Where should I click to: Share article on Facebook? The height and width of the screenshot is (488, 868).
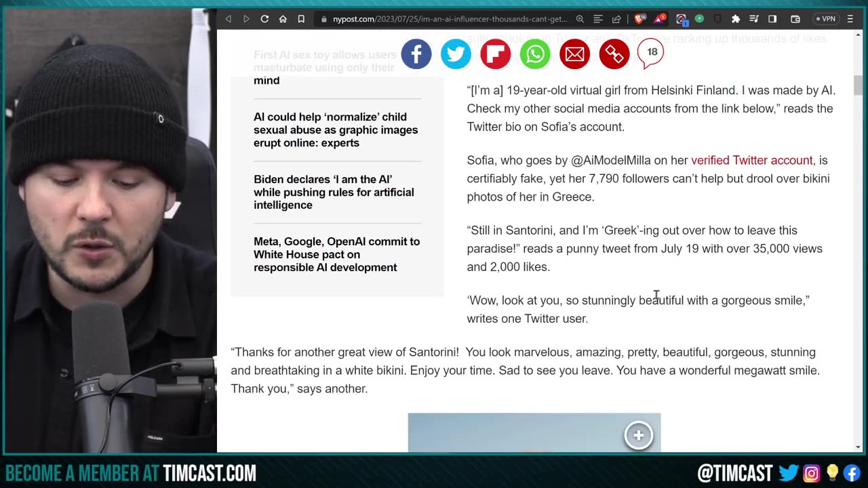click(x=416, y=54)
